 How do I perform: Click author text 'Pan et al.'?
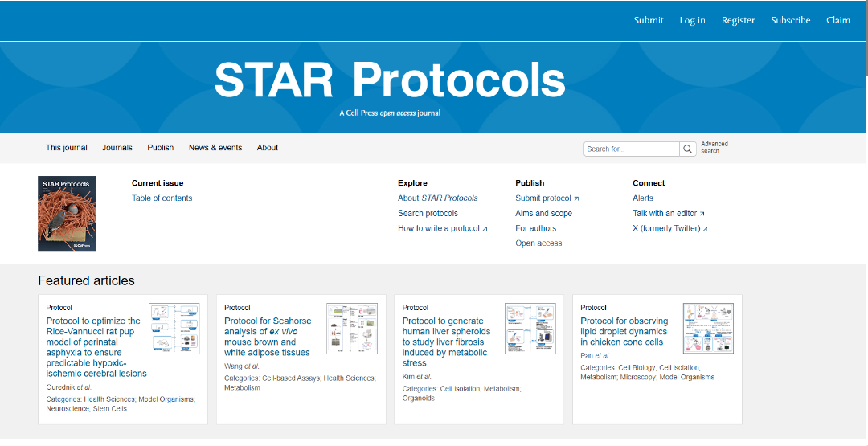pyautogui.click(x=595, y=356)
